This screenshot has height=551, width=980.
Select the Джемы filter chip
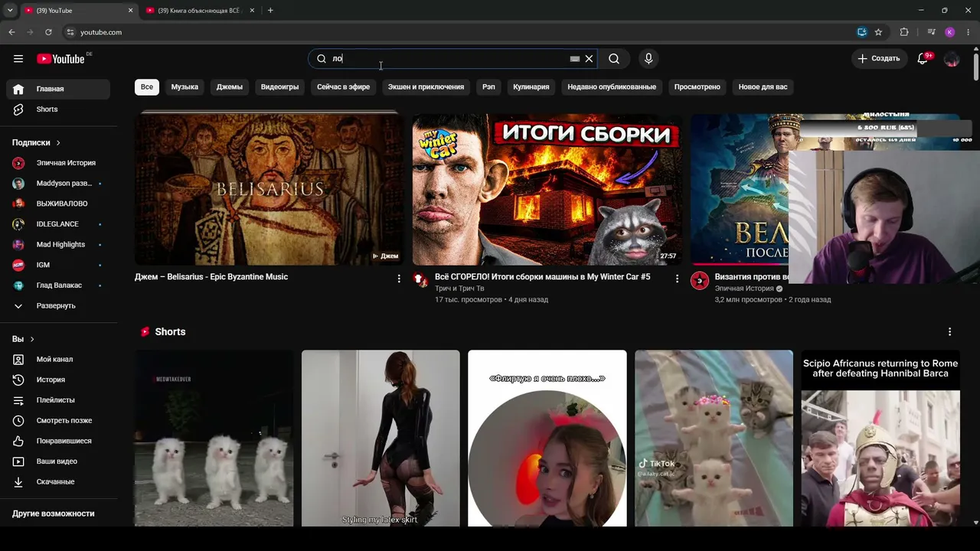pyautogui.click(x=230, y=87)
